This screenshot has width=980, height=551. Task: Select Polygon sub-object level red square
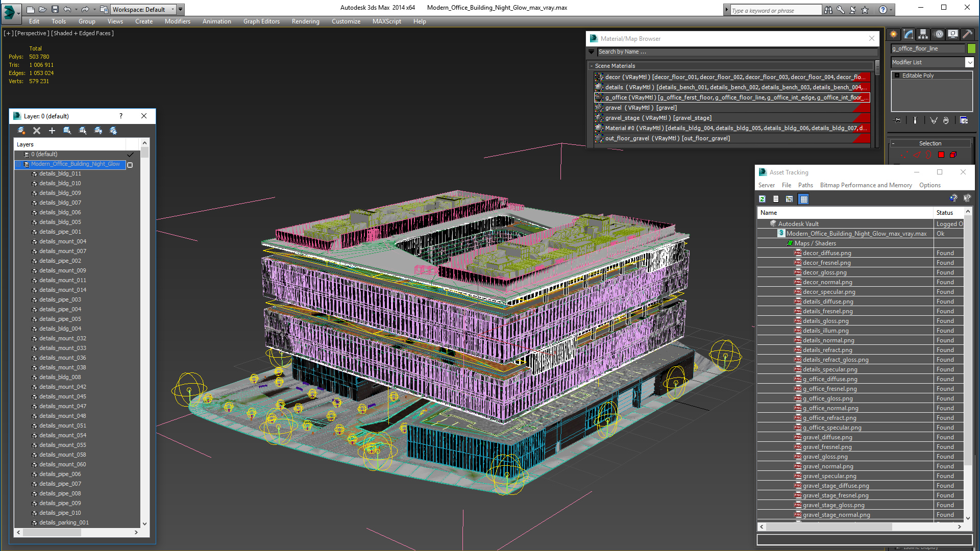pos(941,155)
